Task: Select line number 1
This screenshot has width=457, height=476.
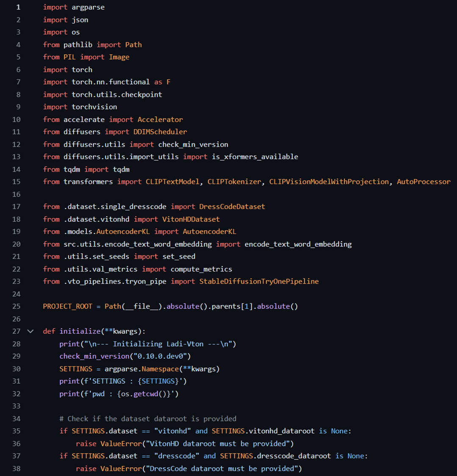Action: (x=18, y=7)
